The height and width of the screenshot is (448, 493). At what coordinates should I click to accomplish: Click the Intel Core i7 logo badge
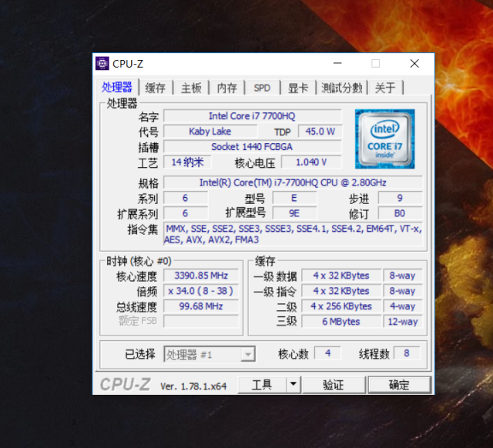point(384,139)
